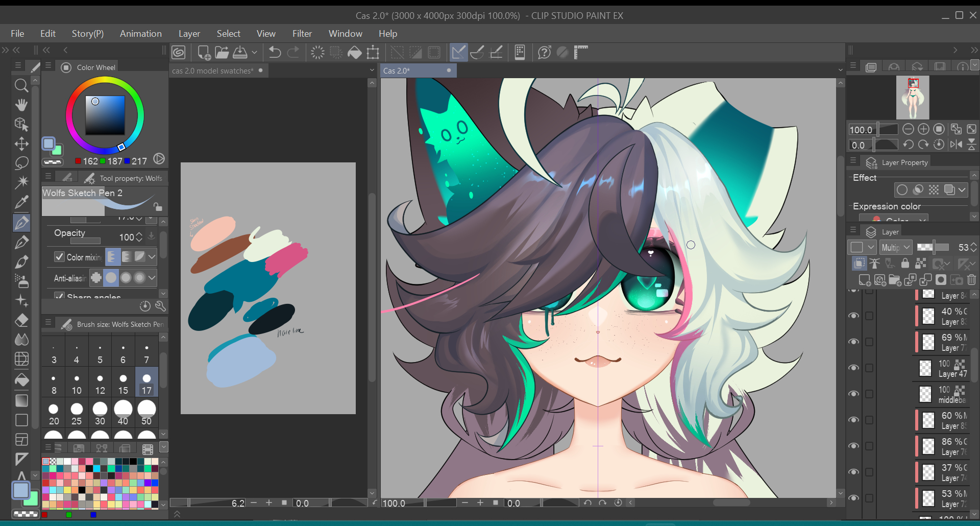Viewport: 980px width, 526px height.
Task: Uncheck the Color mixing checkbox
Action: point(60,257)
